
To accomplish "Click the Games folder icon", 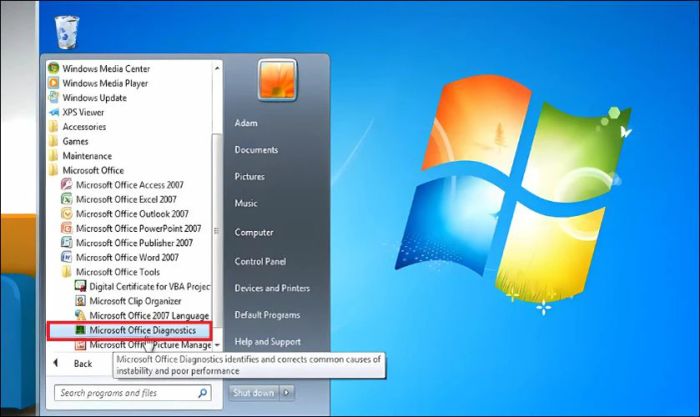I will coord(54,141).
